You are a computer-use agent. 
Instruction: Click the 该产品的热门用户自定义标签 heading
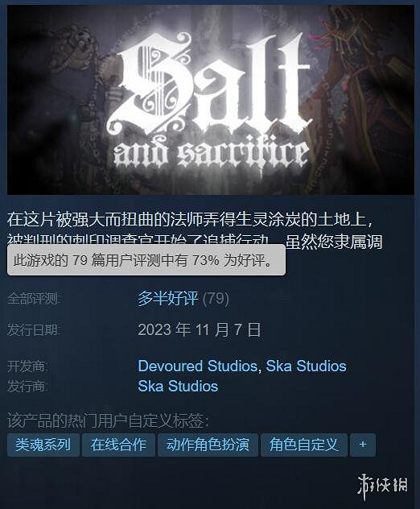tap(109, 421)
